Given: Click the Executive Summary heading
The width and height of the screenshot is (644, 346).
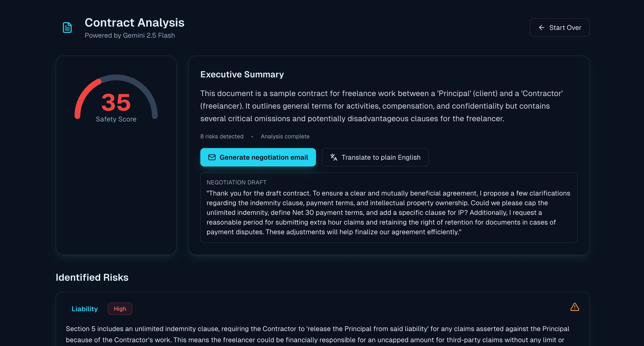Looking at the screenshot, I should (242, 75).
